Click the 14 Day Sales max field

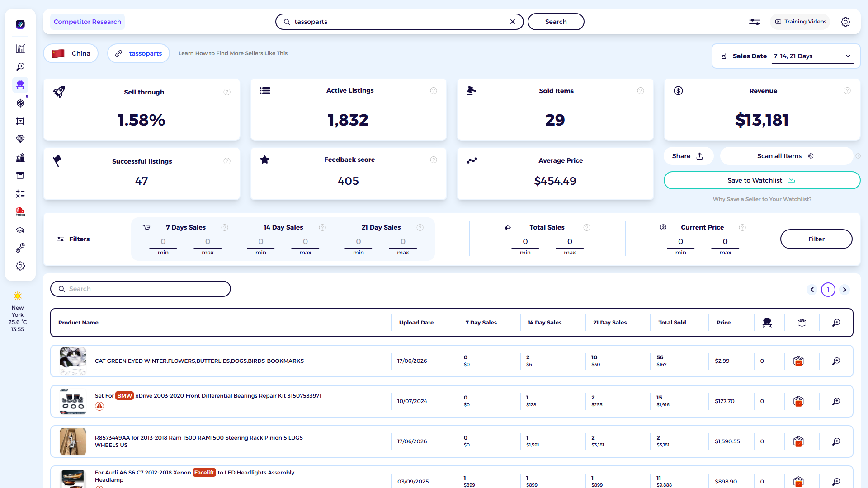click(x=305, y=242)
